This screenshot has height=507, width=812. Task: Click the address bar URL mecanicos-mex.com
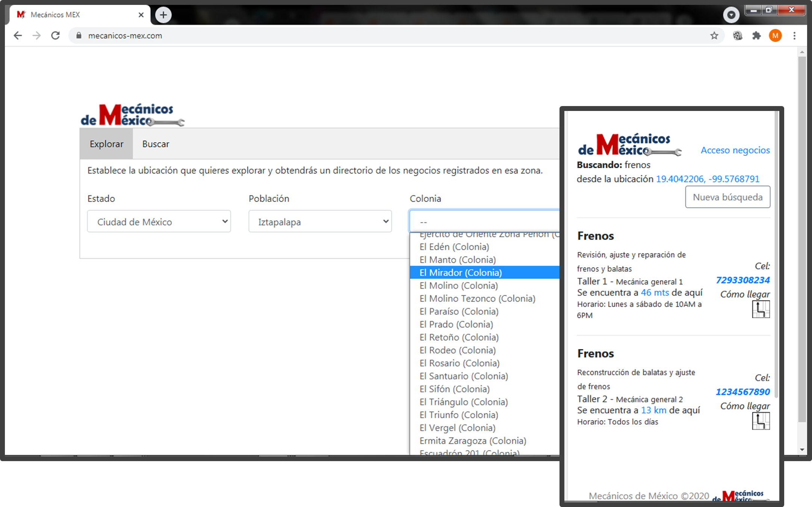point(125,36)
